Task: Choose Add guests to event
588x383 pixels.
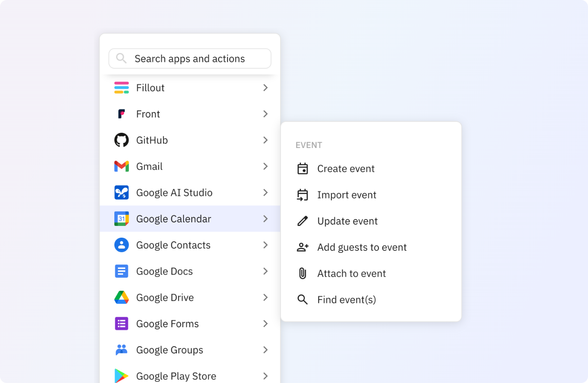Action: [371, 247]
